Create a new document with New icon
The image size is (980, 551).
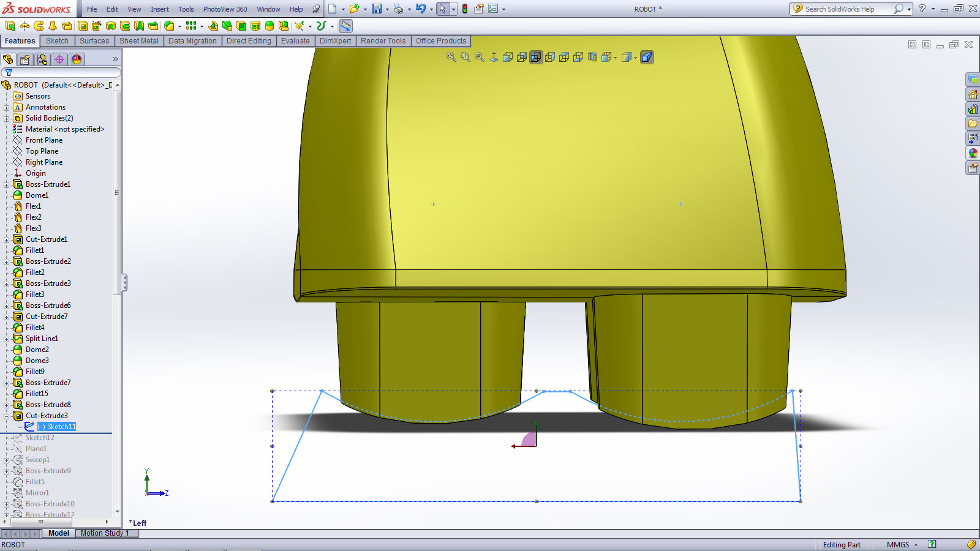coord(332,9)
